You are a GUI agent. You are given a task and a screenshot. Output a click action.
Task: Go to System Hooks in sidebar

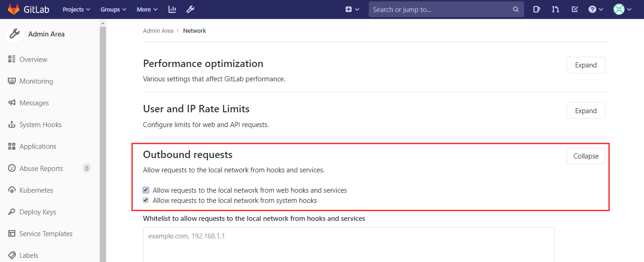pyautogui.click(x=40, y=125)
